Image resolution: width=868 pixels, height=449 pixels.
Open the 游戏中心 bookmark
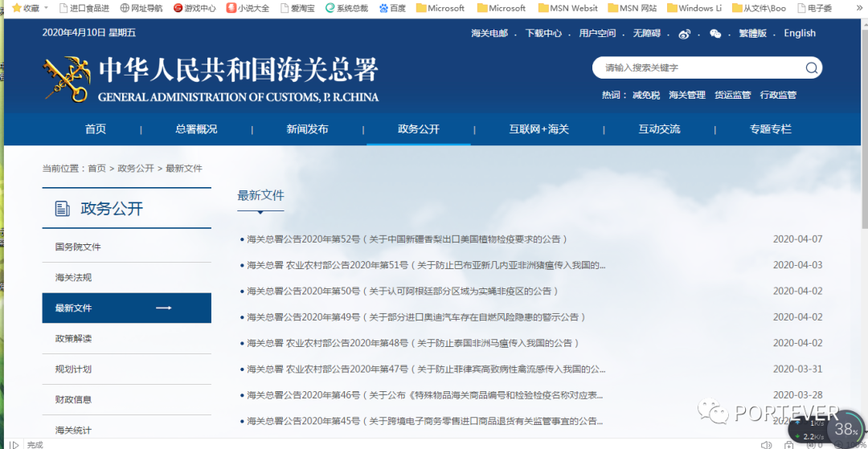pyautogui.click(x=194, y=8)
